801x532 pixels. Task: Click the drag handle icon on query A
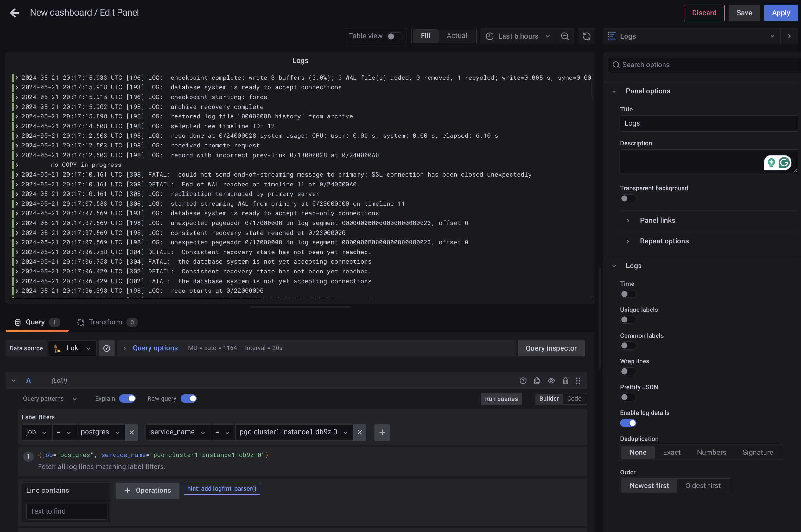pyautogui.click(x=578, y=381)
